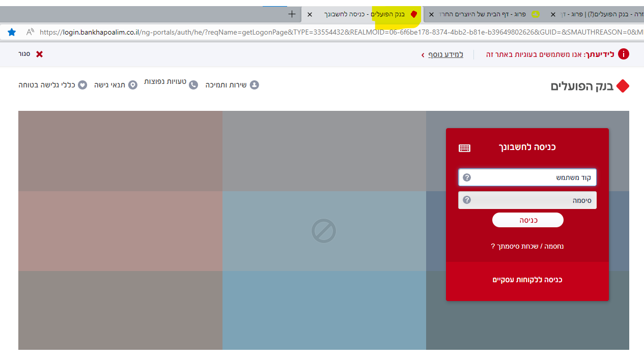Viewport: 644px width, 360px height.
Task: Open a new browser tab with the plus button
Action: 292,14
